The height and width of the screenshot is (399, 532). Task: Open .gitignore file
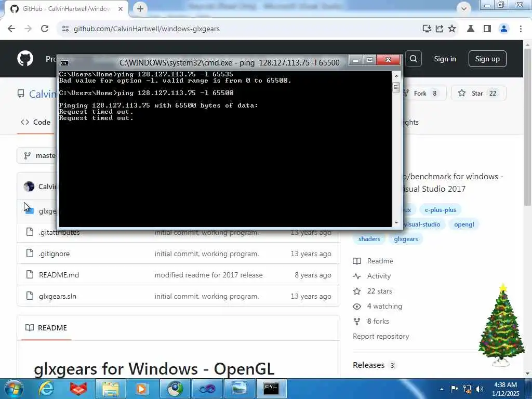click(x=54, y=254)
